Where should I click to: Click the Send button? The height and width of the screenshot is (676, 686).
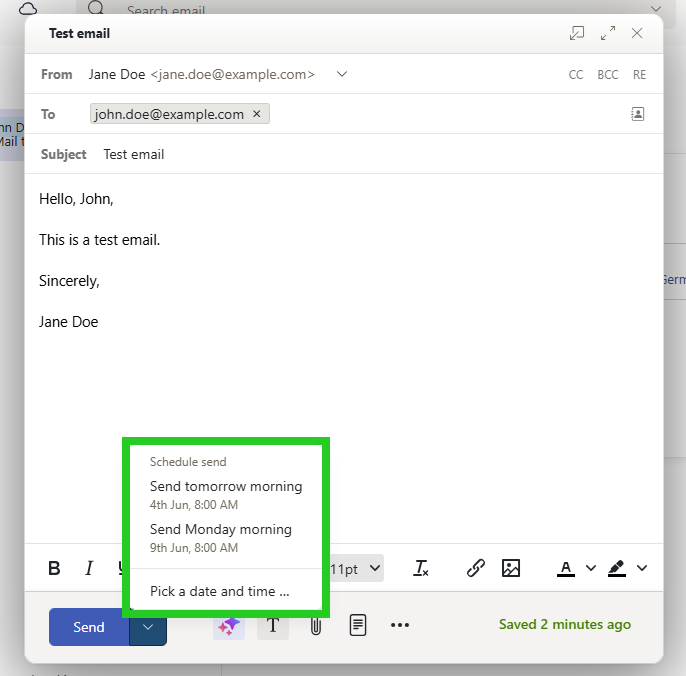89,627
